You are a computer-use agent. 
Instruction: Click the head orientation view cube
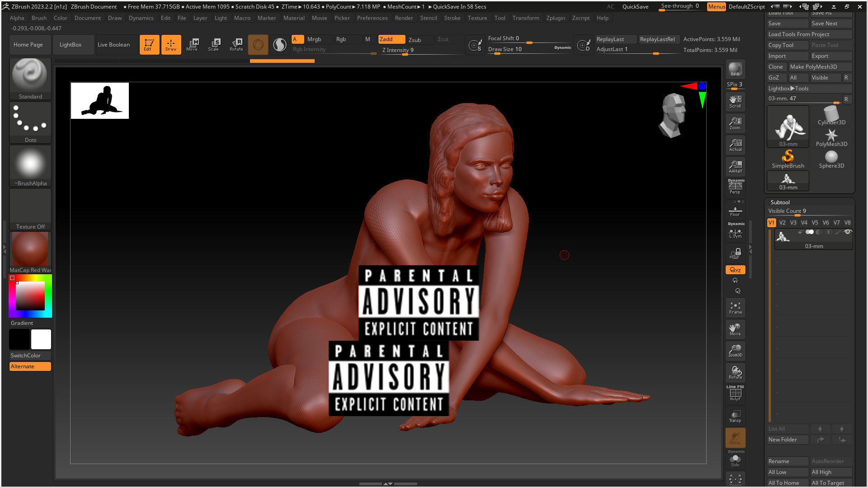pos(673,115)
